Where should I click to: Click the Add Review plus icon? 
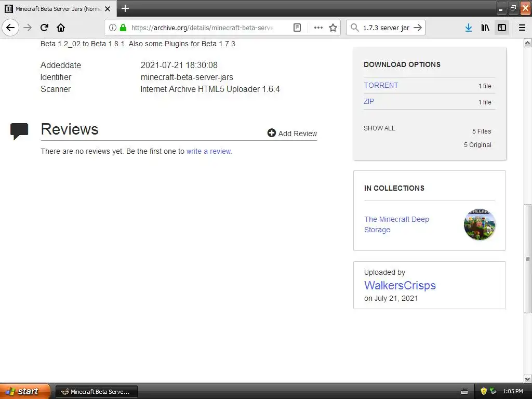(x=271, y=133)
